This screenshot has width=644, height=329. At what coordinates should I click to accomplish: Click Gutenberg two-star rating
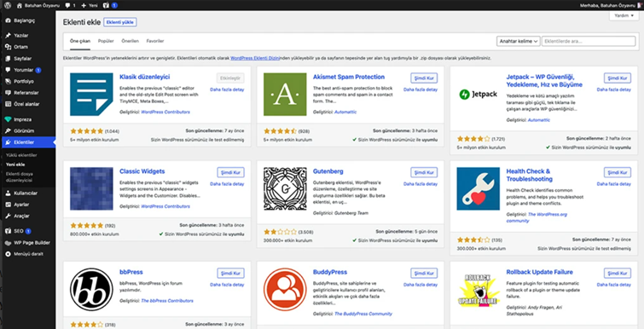[280, 231]
